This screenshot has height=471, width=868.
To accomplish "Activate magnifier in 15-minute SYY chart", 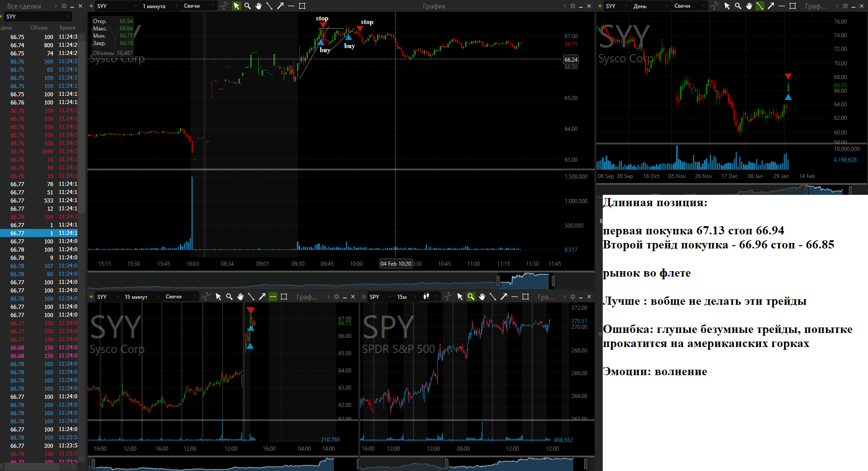I will [x=229, y=297].
